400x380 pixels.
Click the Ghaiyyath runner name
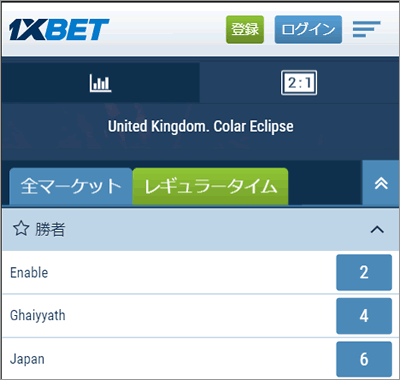[x=38, y=316]
